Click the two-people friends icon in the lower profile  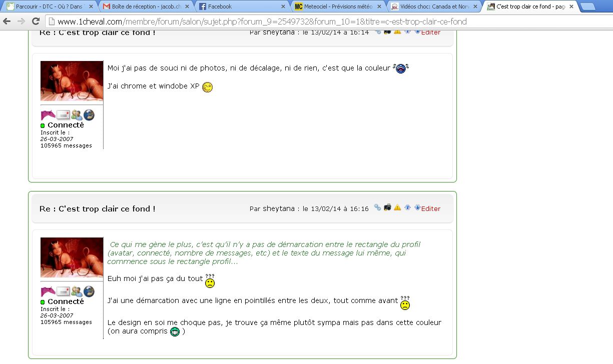click(76, 291)
